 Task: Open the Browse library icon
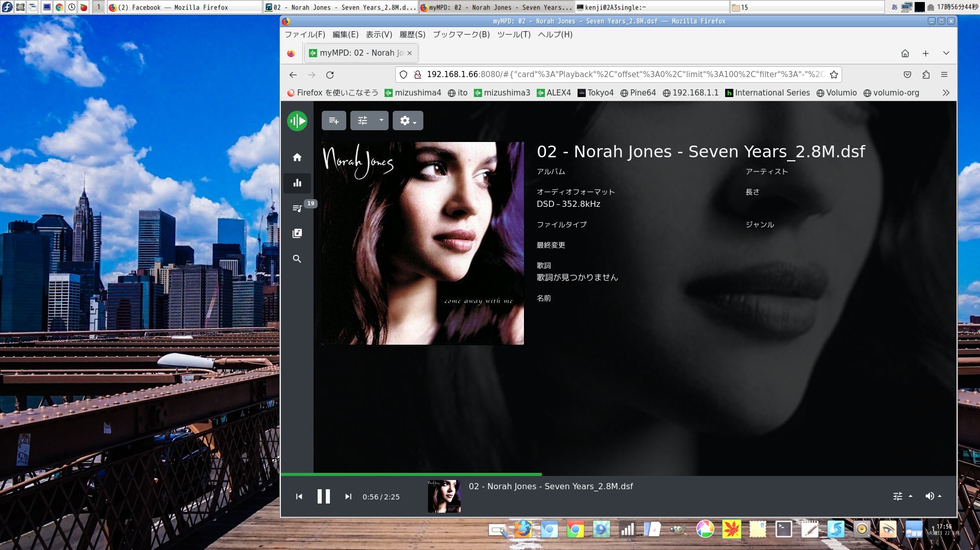pos(297,233)
